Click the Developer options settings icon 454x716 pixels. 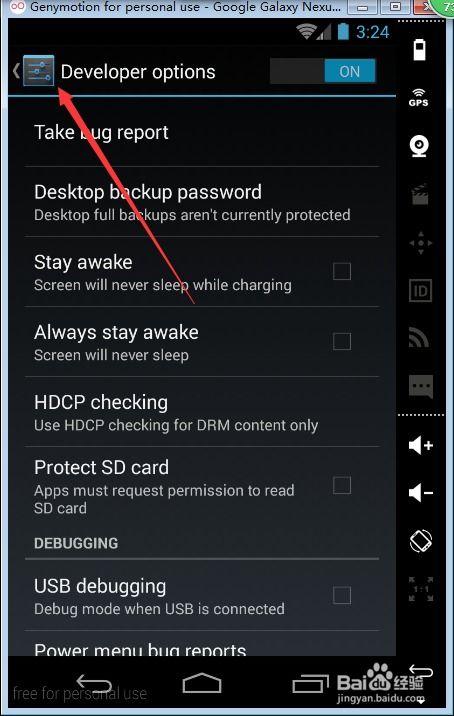coord(38,71)
